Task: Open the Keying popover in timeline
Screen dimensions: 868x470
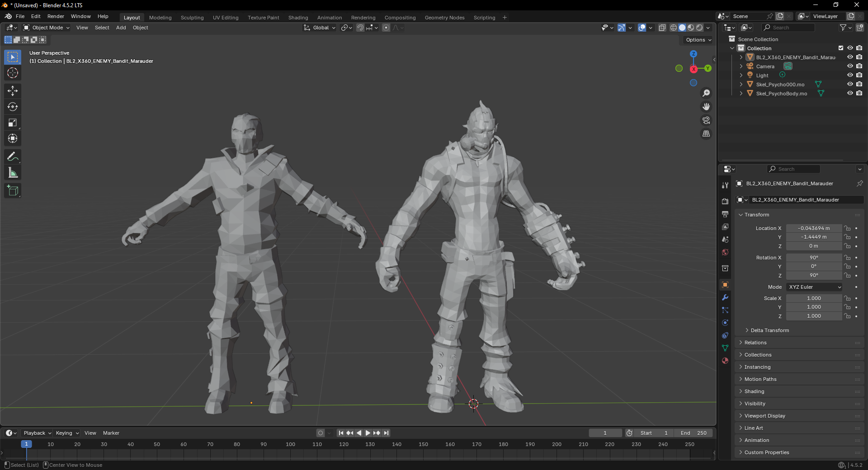Action: point(67,433)
